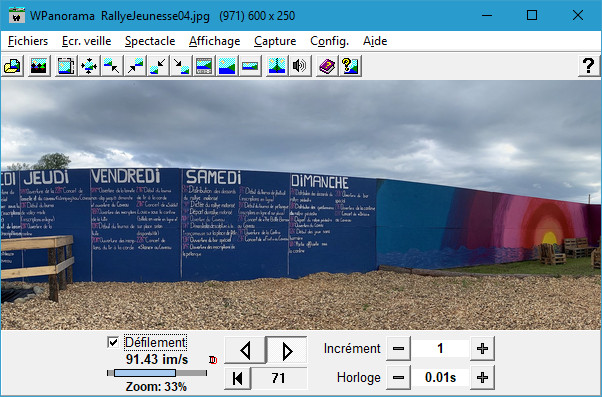Toggle sound with the speaker icon
Viewport: 602px width, 397px height.
(300, 66)
